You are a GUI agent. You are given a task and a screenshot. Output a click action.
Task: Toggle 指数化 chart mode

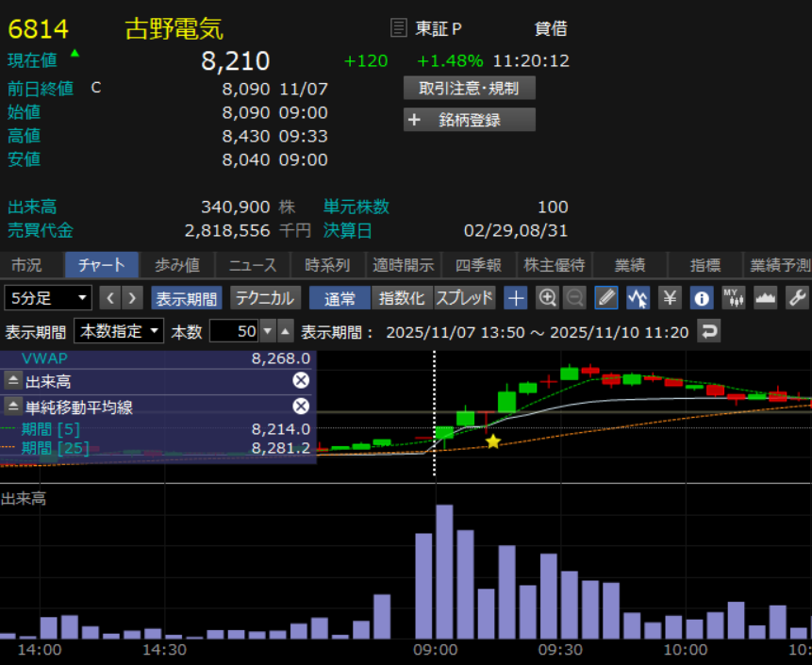[x=402, y=298]
